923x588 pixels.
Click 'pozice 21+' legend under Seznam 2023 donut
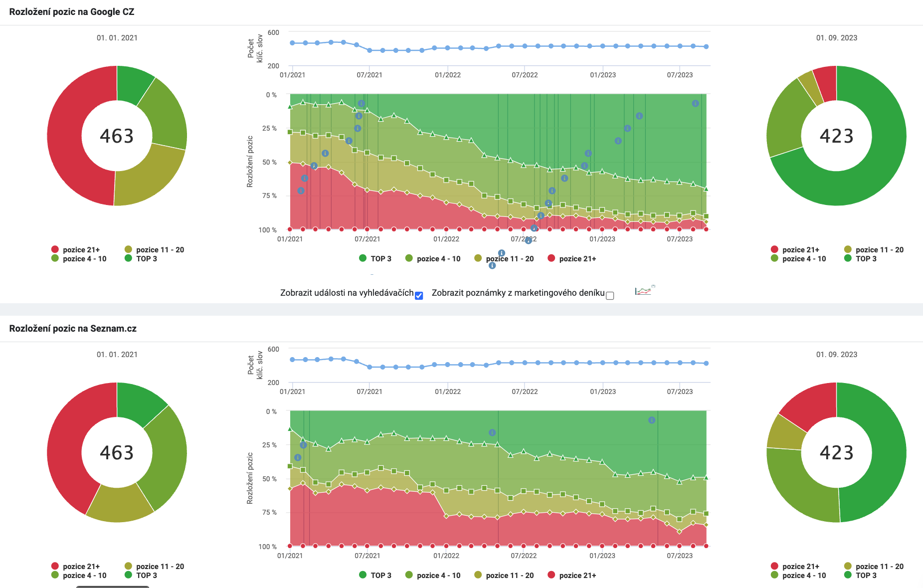pyautogui.click(x=795, y=566)
